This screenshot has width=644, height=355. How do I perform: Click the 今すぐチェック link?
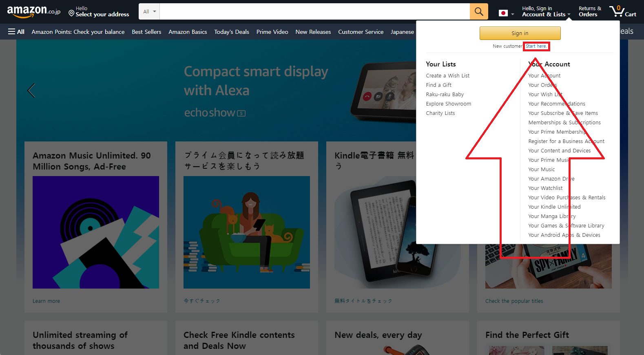point(202,301)
